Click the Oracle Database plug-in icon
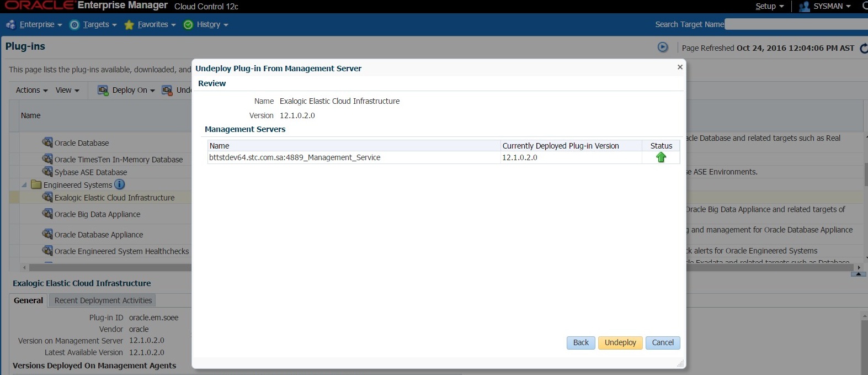Image resolution: width=868 pixels, height=375 pixels. (x=47, y=142)
